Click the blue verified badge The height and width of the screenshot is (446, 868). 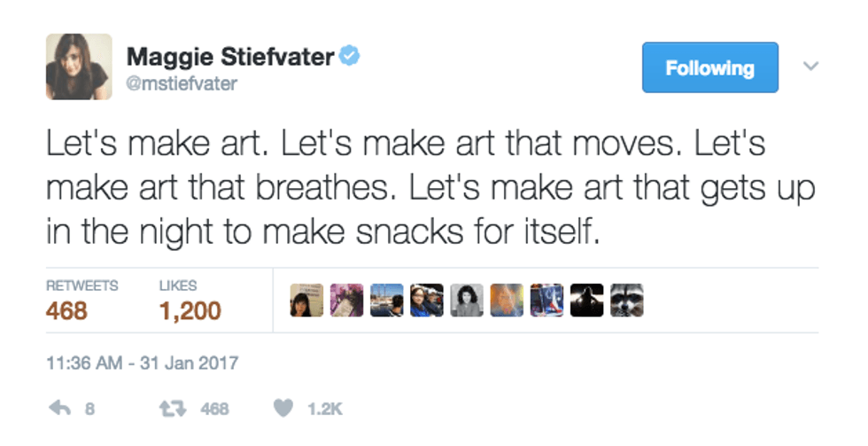tap(351, 58)
